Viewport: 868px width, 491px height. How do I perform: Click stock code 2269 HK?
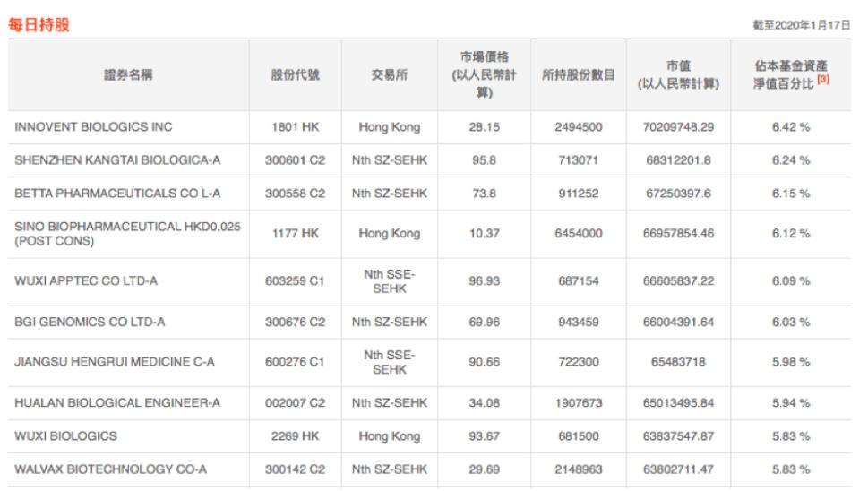tap(295, 435)
